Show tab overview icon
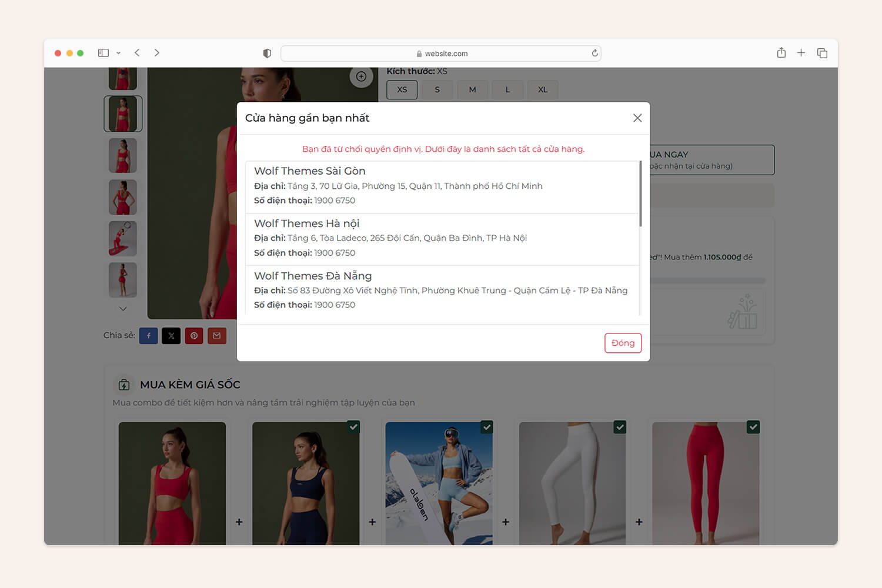 [x=822, y=53]
